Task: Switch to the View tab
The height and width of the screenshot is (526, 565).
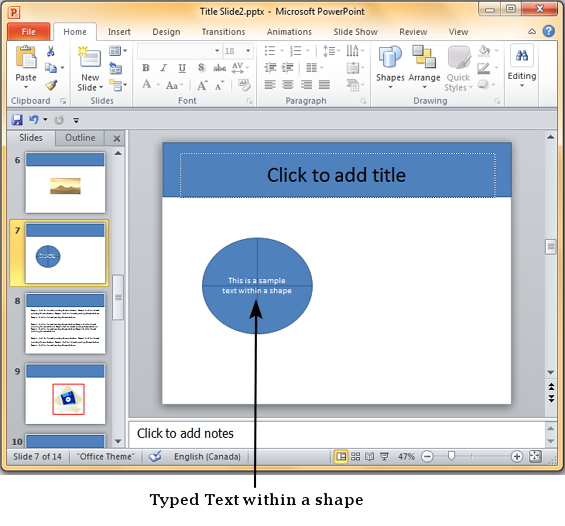Action: pyautogui.click(x=458, y=32)
